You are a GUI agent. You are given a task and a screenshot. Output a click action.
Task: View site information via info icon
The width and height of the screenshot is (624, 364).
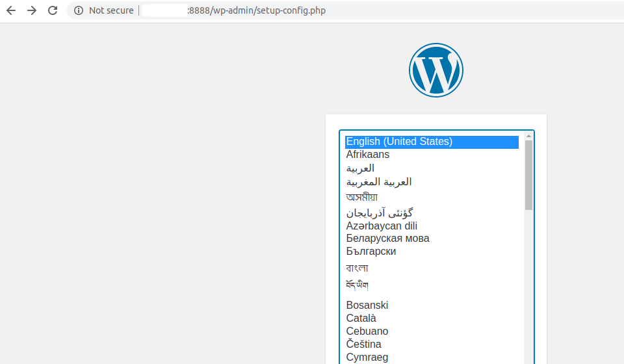tap(79, 10)
